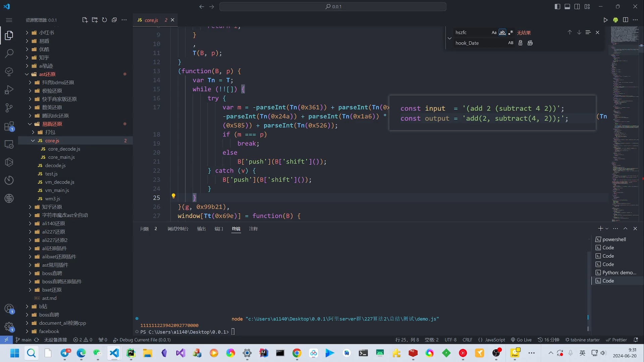Switch to the 注释 tab
Viewport: 644px width, 362px height.
click(254, 229)
